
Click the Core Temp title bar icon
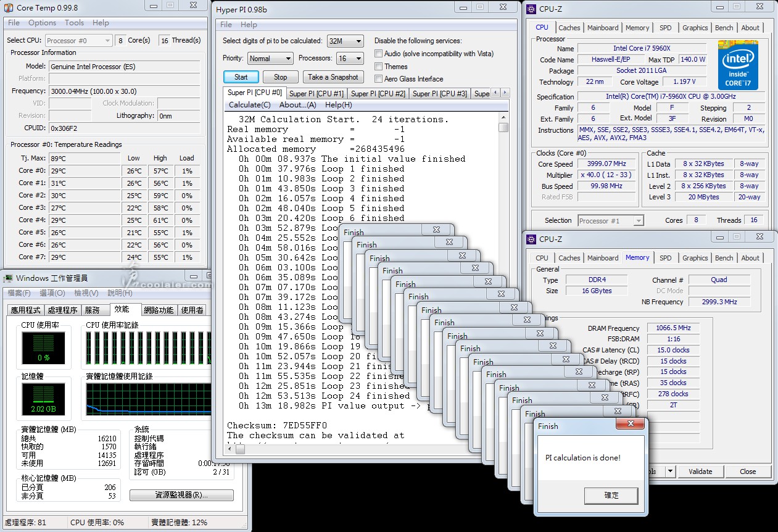(9, 7)
